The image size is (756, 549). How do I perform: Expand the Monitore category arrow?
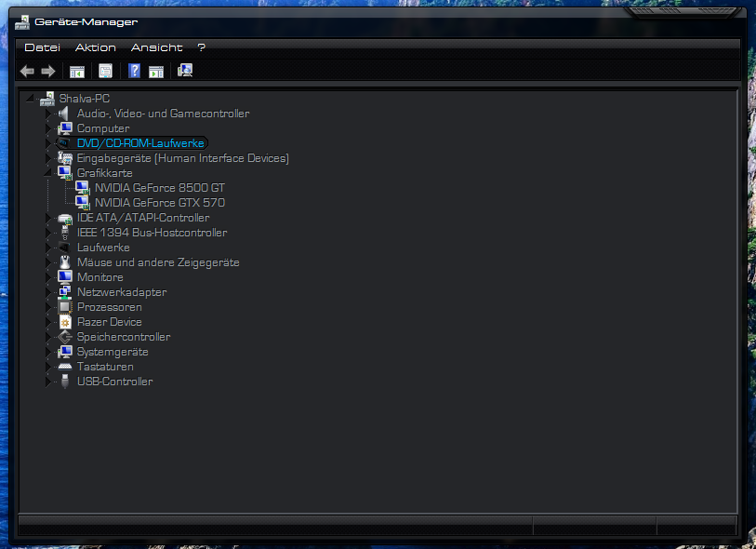tap(47, 277)
